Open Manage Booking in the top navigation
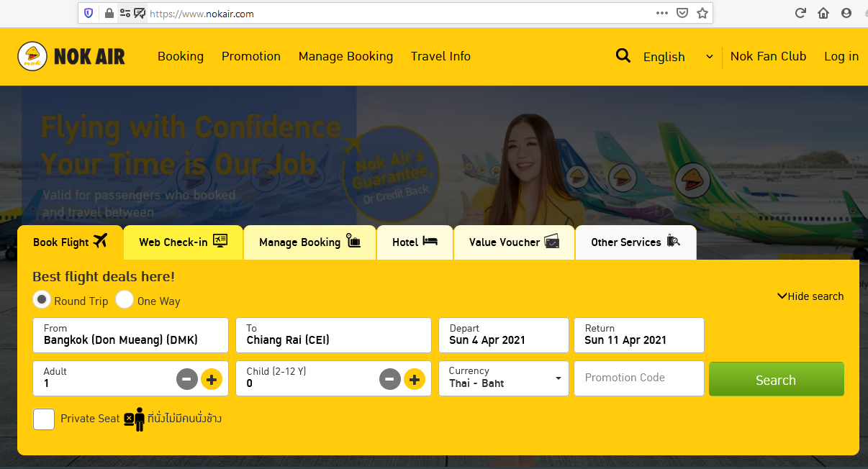 tap(345, 56)
